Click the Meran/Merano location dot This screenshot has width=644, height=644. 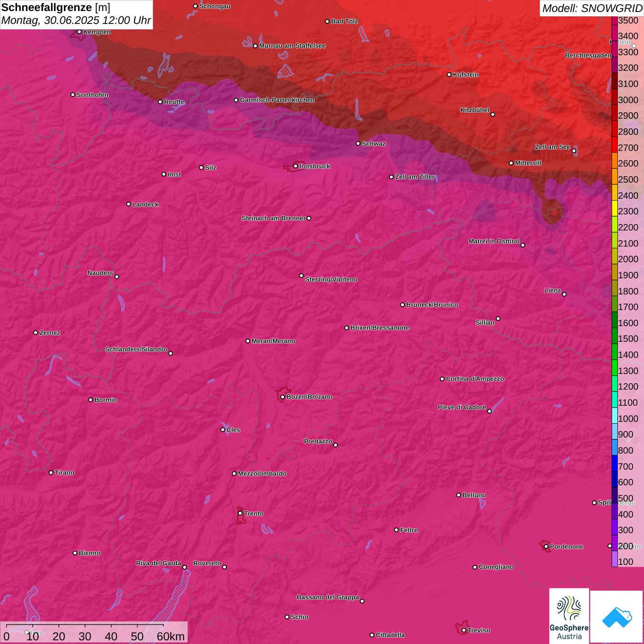pyautogui.click(x=247, y=341)
